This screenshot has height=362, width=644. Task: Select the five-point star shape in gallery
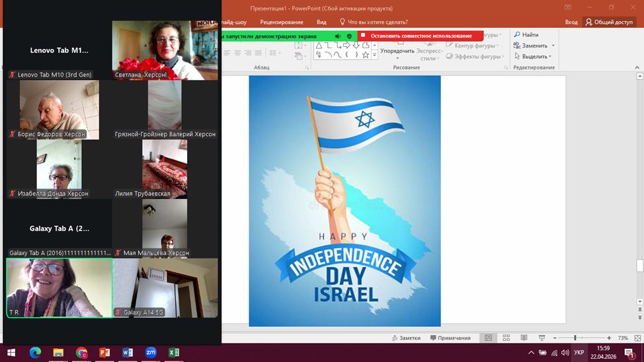[366, 55]
